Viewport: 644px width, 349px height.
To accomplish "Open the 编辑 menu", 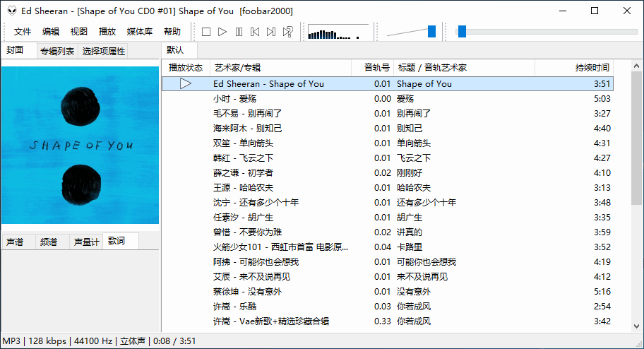I will [51, 32].
